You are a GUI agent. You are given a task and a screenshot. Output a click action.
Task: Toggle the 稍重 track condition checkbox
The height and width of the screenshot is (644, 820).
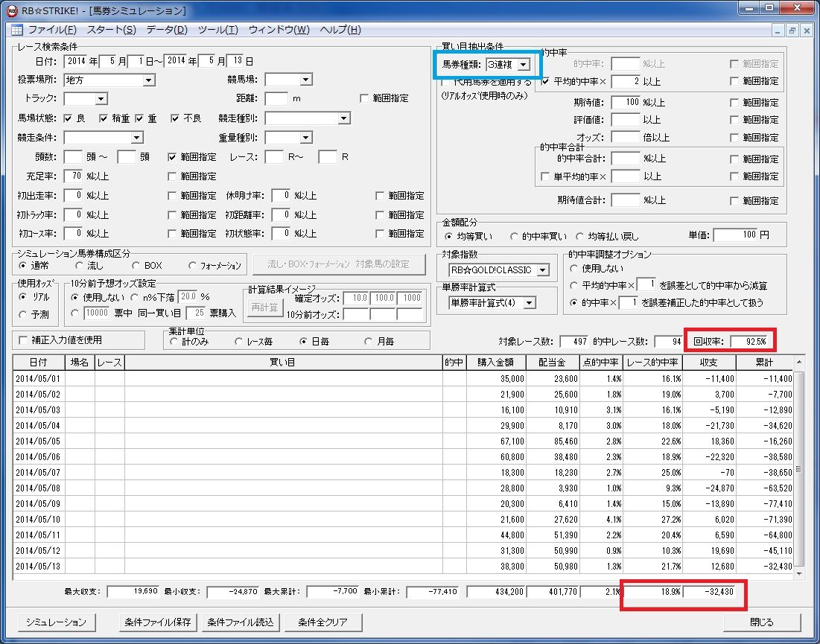[104, 118]
